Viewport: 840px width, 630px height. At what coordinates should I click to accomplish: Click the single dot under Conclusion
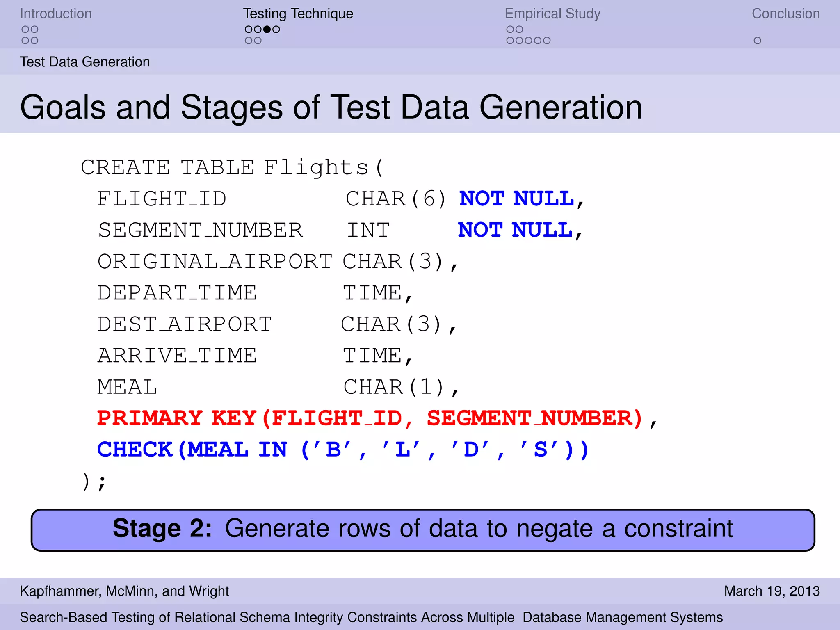click(758, 41)
